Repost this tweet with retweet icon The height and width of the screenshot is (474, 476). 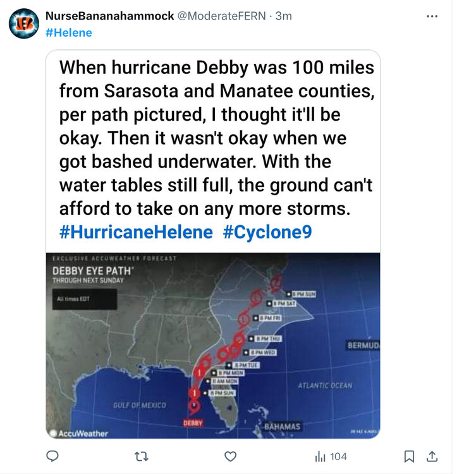point(141,456)
